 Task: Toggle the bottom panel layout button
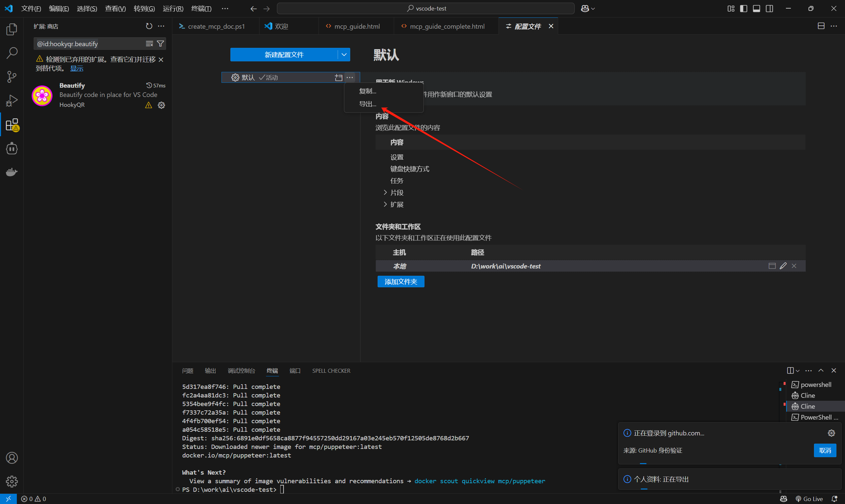(756, 9)
